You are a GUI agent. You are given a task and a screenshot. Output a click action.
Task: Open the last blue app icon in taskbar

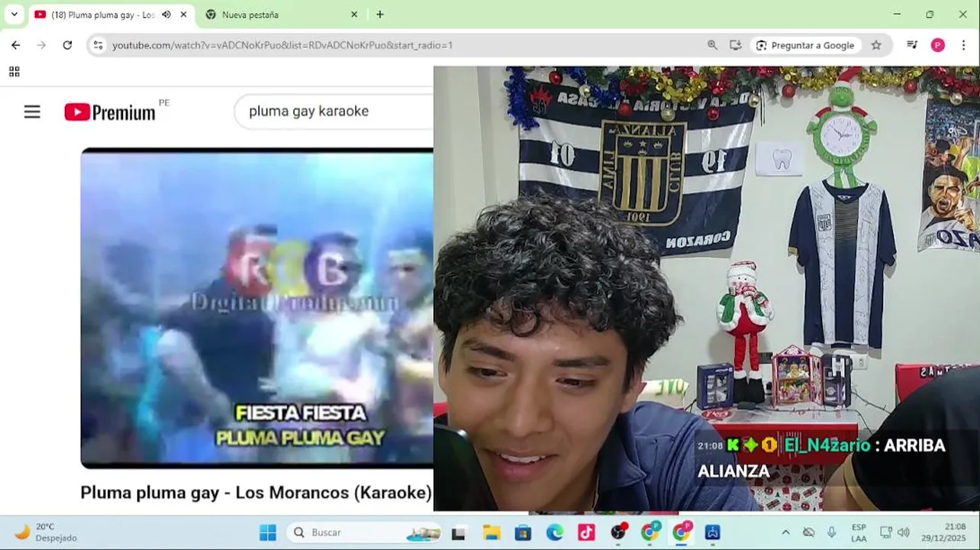713,533
